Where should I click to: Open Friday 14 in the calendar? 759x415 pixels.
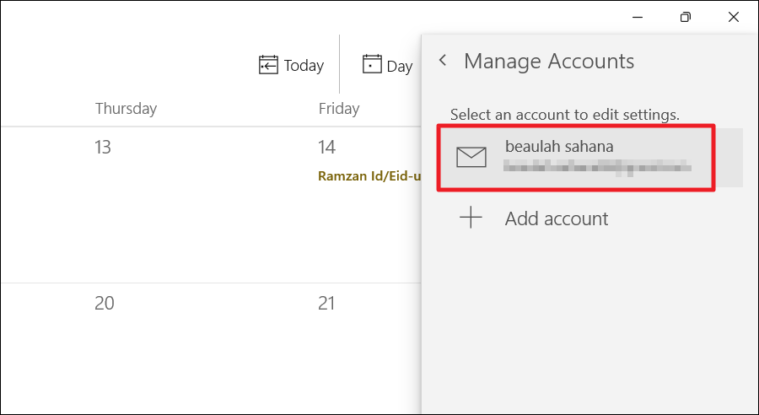tap(327, 147)
